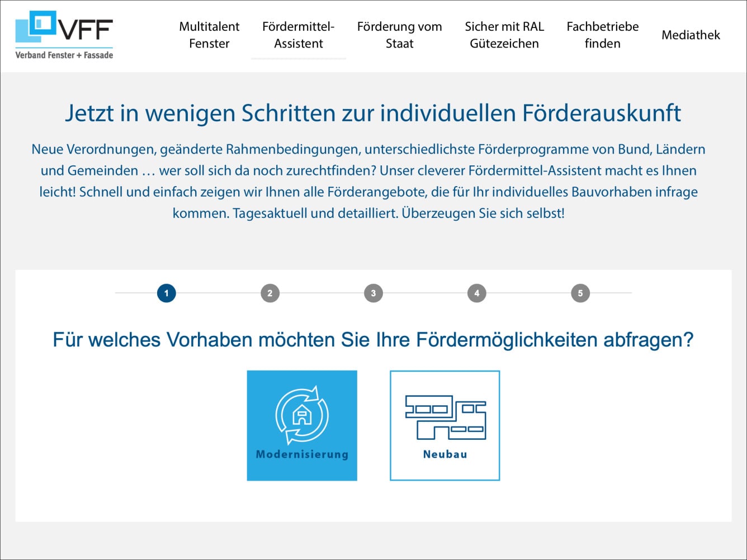Jump to step 5 in the progress indicator
The height and width of the screenshot is (560, 747).
[580, 293]
